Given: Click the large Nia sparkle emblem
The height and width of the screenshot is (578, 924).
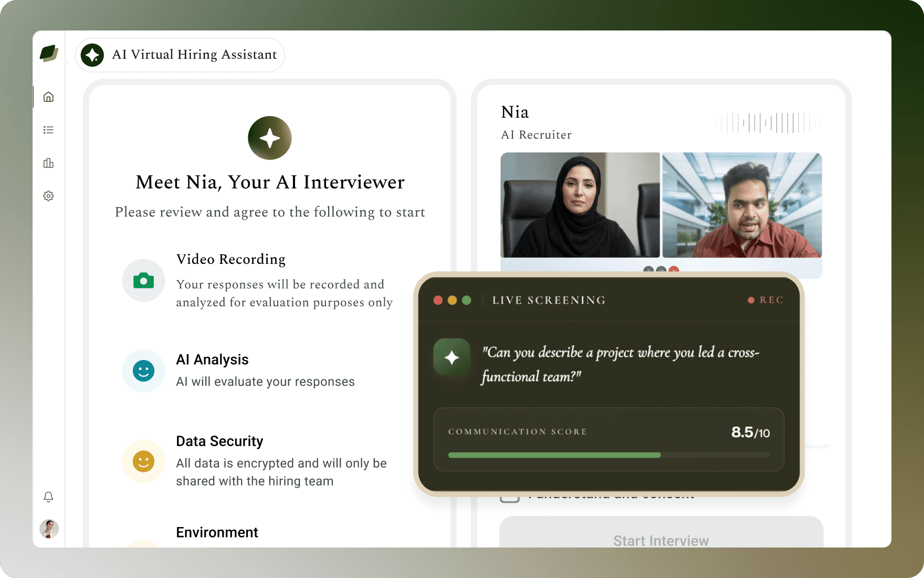Looking at the screenshot, I should [270, 138].
